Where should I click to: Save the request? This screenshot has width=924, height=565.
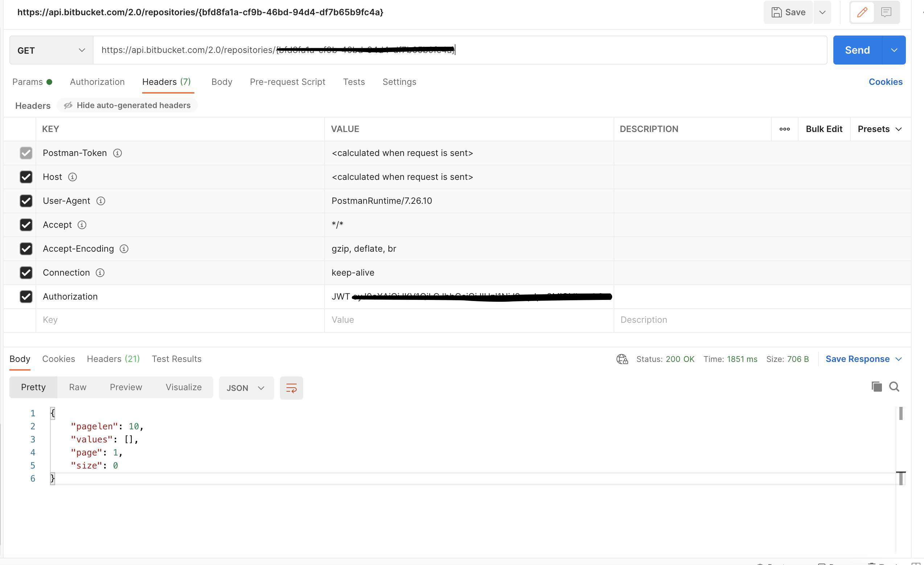pyautogui.click(x=788, y=12)
